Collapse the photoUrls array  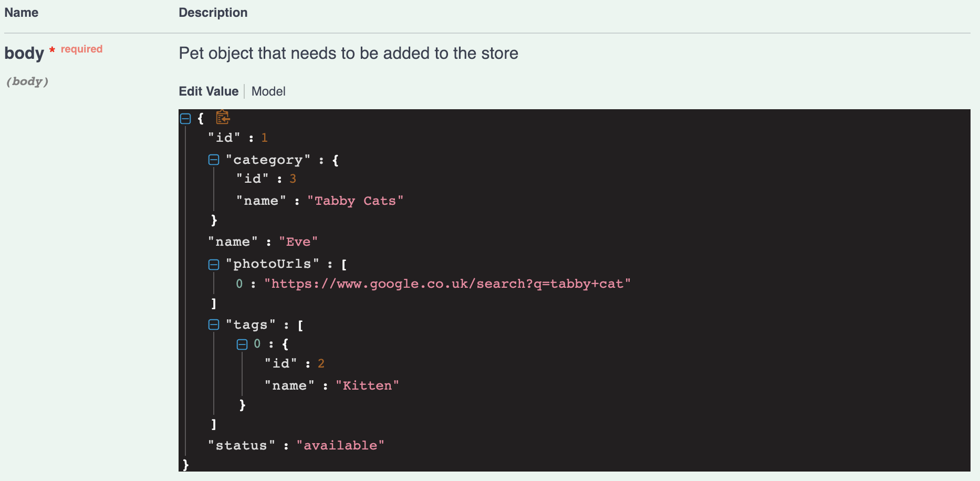213,264
